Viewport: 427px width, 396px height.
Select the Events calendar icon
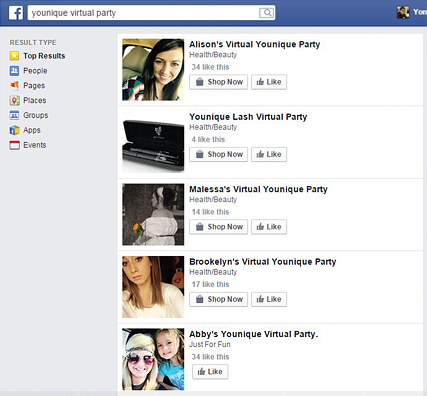(x=14, y=145)
